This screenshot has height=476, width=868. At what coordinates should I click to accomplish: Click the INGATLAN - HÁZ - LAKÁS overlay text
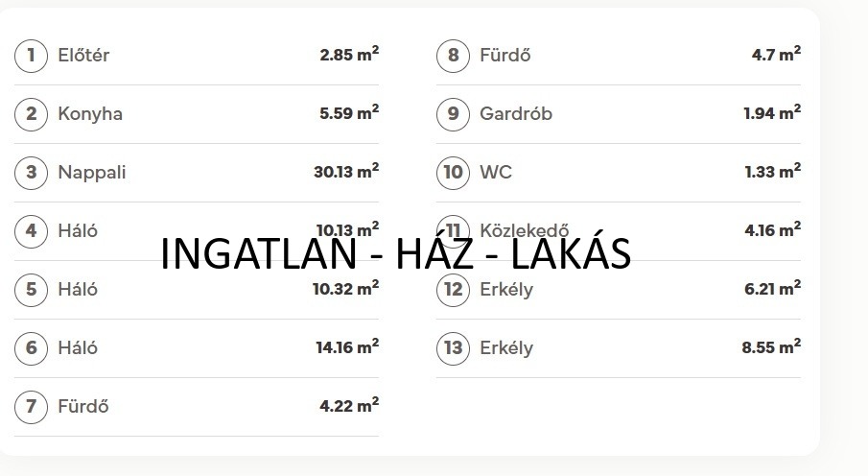click(x=395, y=253)
